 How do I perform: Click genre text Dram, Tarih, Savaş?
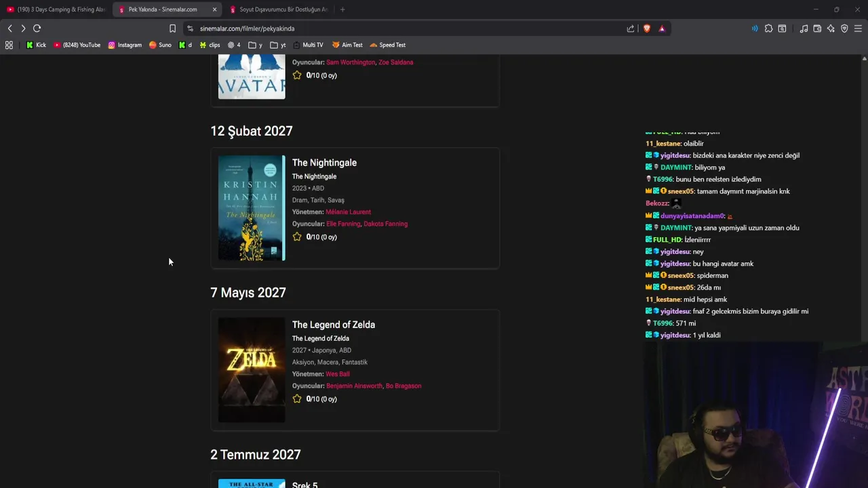pos(318,200)
